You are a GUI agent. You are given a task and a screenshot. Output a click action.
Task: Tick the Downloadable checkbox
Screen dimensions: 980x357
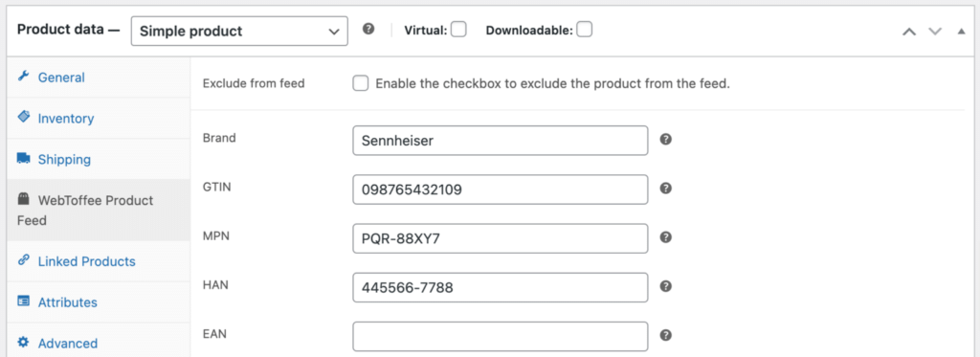point(585,30)
